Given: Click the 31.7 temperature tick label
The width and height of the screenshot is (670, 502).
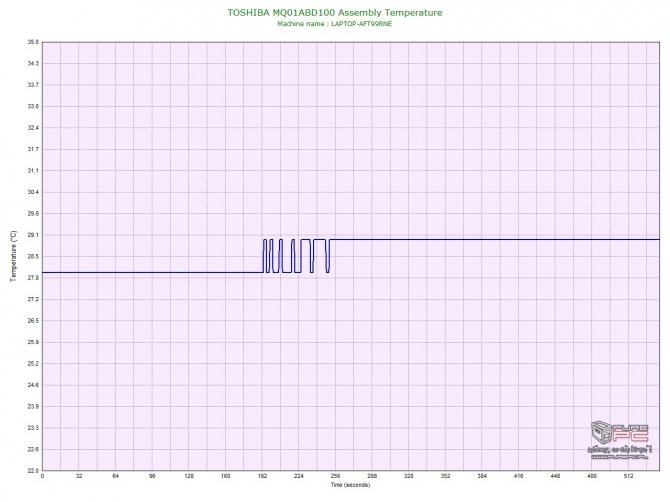Looking at the screenshot, I should coord(33,149).
